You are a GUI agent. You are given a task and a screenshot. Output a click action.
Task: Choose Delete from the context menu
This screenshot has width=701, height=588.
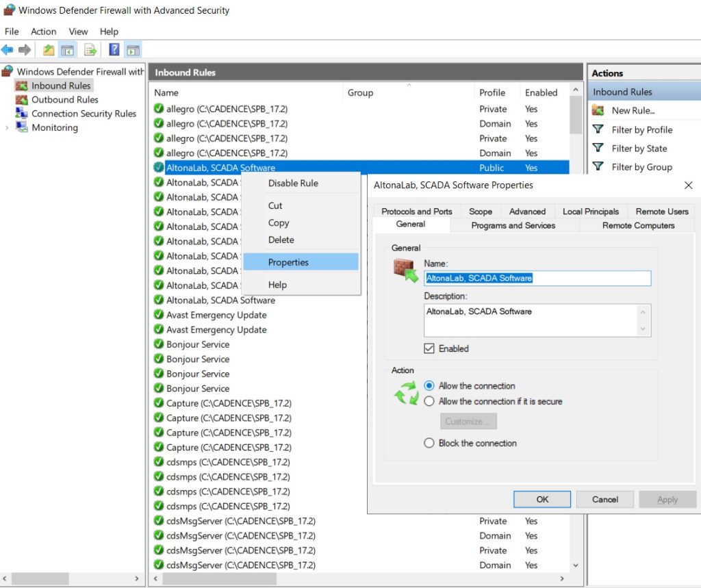pos(301,240)
